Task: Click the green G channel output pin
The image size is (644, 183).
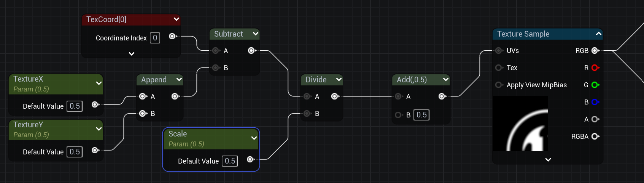Action: (x=596, y=85)
